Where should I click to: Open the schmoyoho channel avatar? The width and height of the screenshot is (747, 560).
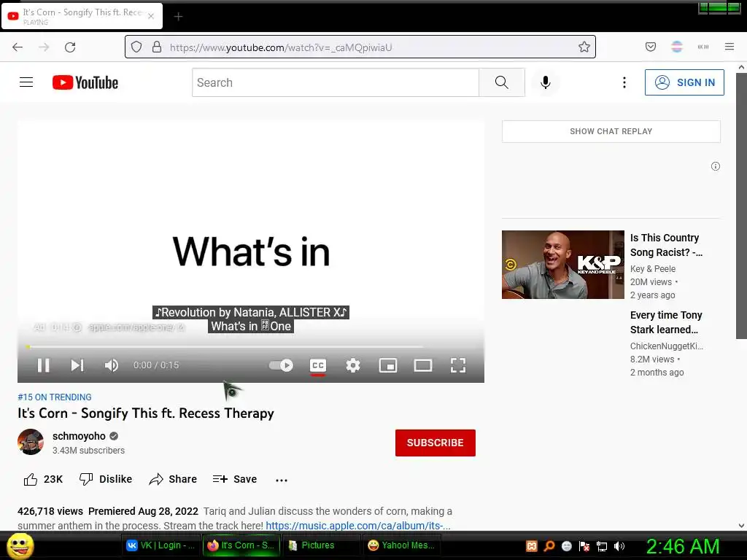pyautogui.click(x=31, y=442)
